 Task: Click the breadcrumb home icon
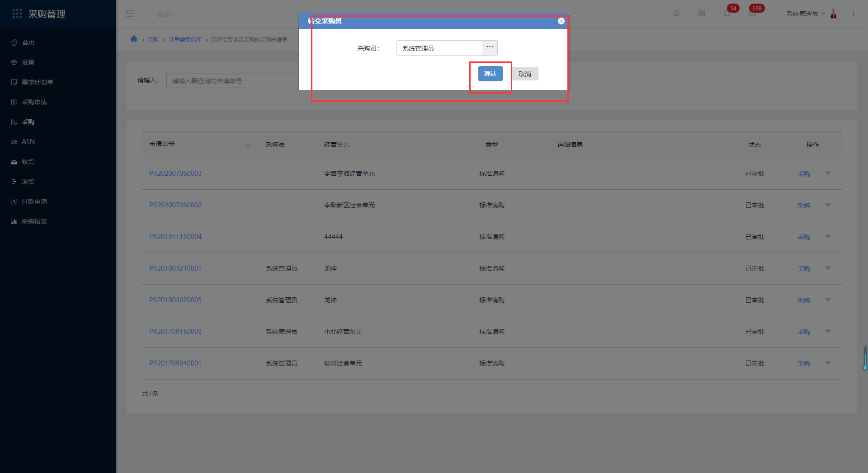[134, 39]
